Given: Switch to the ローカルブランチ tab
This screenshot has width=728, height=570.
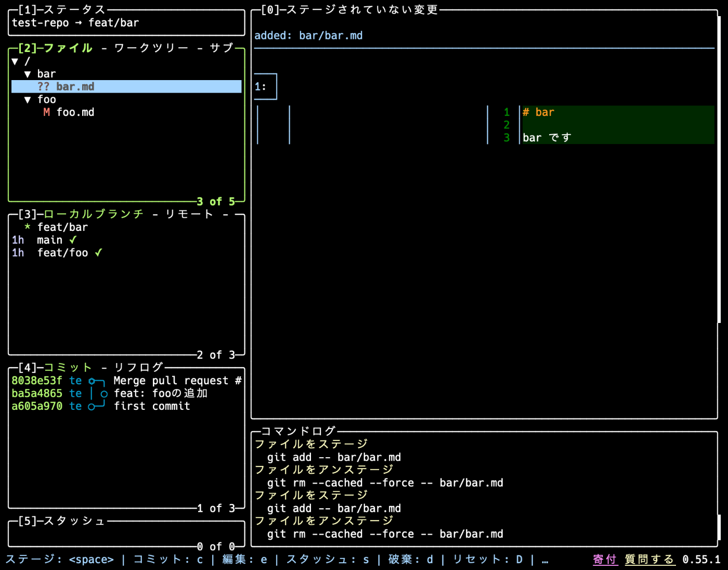Looking at the screenshot, I should click(x=94, y=214).
